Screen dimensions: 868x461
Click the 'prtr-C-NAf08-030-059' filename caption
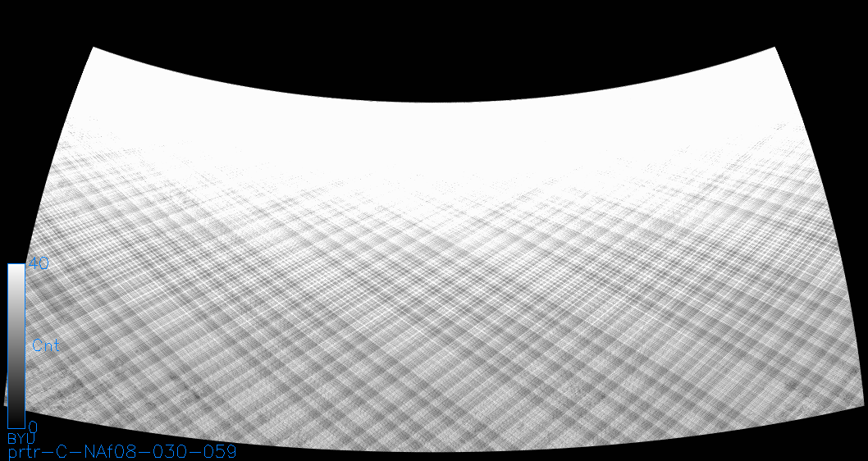point(122,452)
